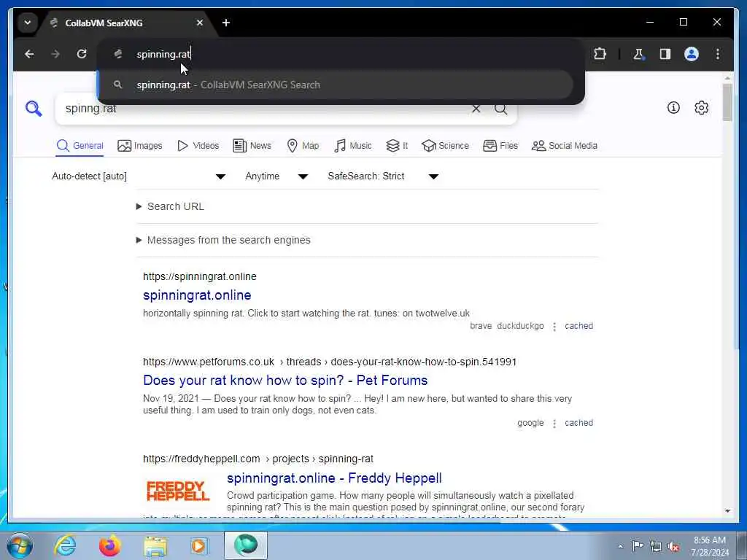Clear the search box with the X
The height and width of the screenshot is (560, 747).
pyautogui.click(x=476, y=109)
